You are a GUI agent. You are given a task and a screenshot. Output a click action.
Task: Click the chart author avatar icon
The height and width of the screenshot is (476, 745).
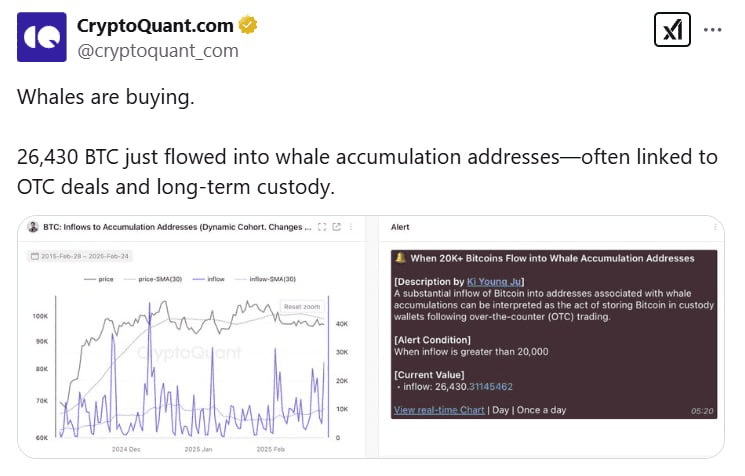click(33, 227)
